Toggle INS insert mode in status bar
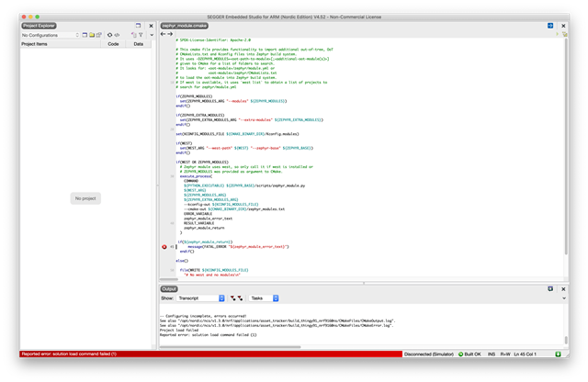Viewport: 588px width, 382px height. point(492,354)
